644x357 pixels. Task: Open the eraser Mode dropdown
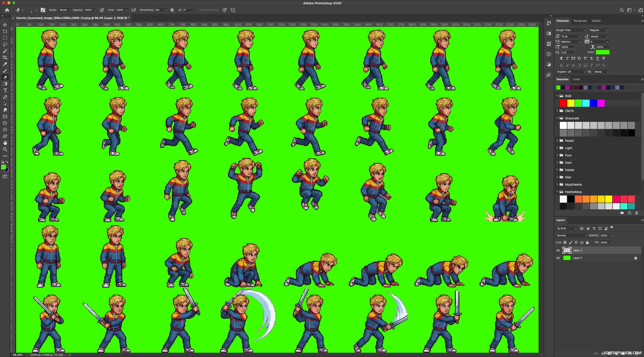click(65, 10)
